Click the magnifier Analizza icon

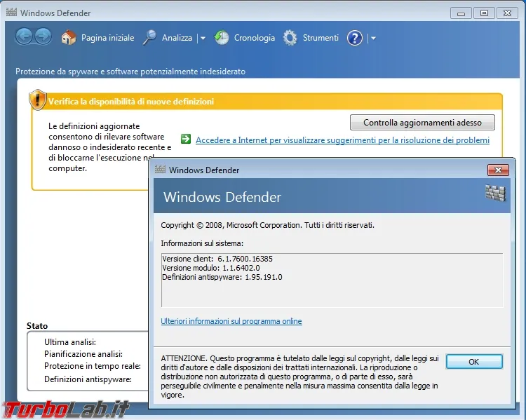[x=149, y=38]
